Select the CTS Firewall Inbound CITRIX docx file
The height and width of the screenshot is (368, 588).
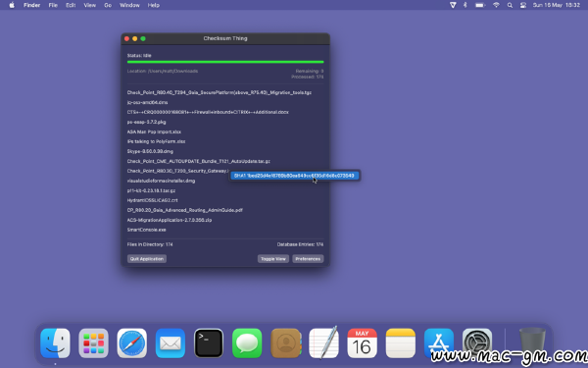coord(208,112)
